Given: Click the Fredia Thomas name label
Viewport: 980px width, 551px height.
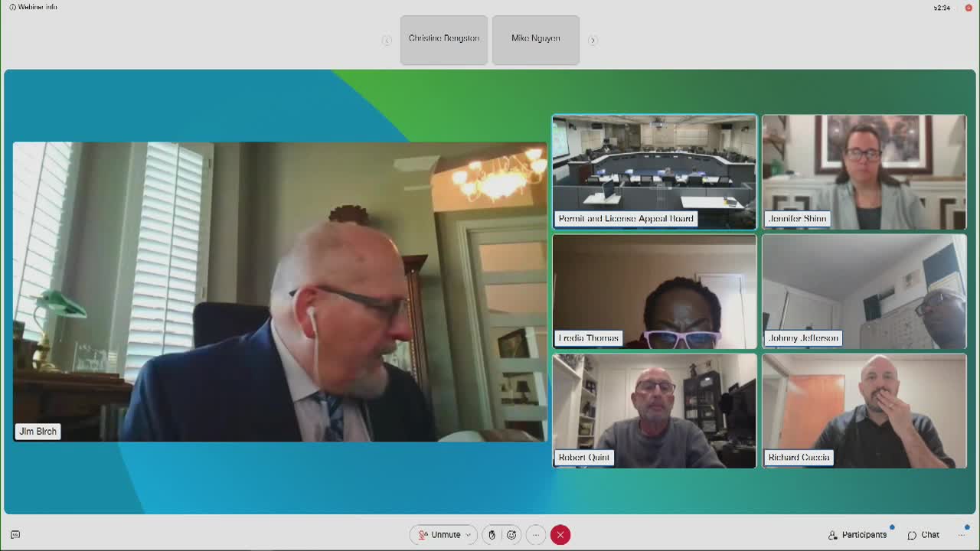Looking at the screenshot, I should click(x=589, y=338).
